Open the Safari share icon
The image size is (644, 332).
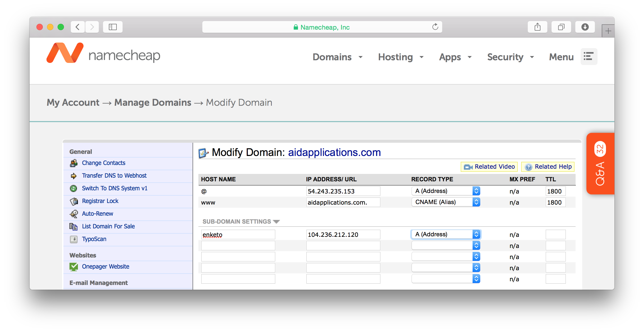coord(538,27)
